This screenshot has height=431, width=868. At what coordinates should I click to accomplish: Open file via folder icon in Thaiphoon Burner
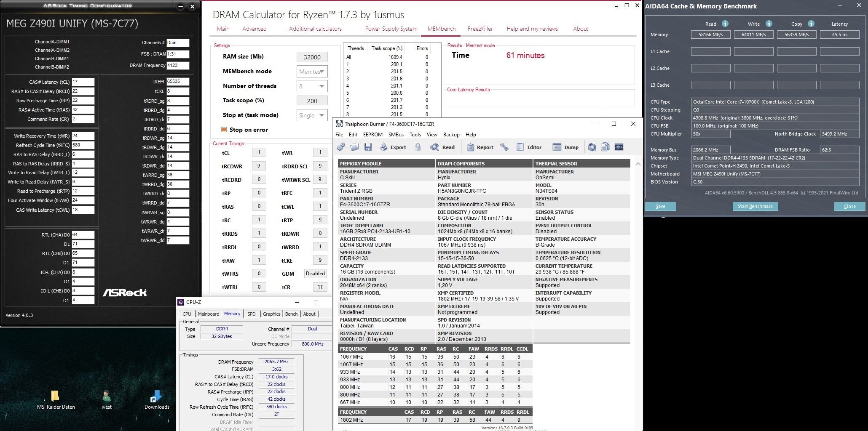click(354, 147)
